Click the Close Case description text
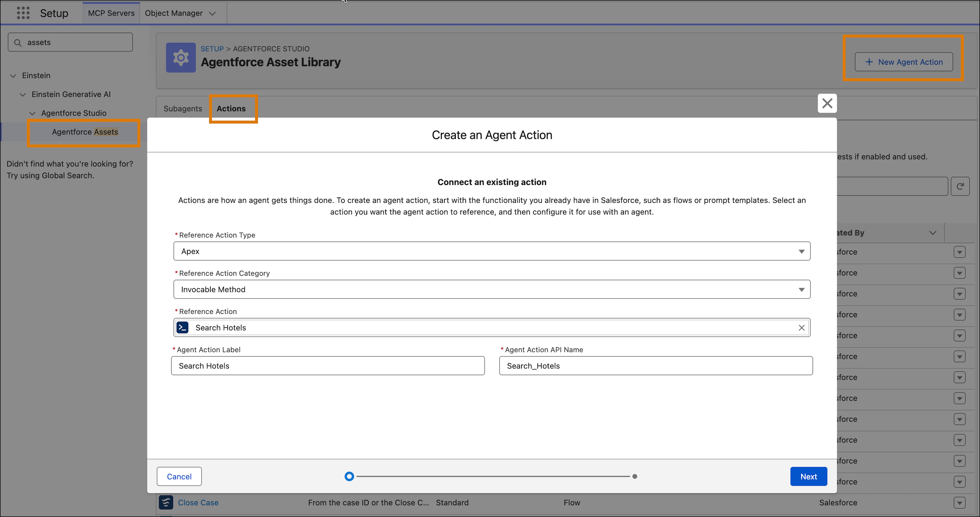The image size is (980, 517). pos(368,502)
